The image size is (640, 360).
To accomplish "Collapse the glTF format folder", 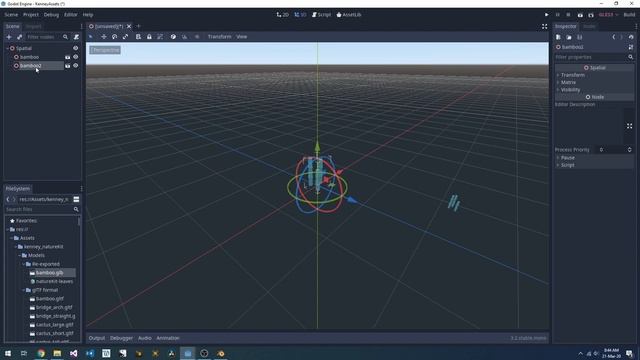I will pos(23,290).
